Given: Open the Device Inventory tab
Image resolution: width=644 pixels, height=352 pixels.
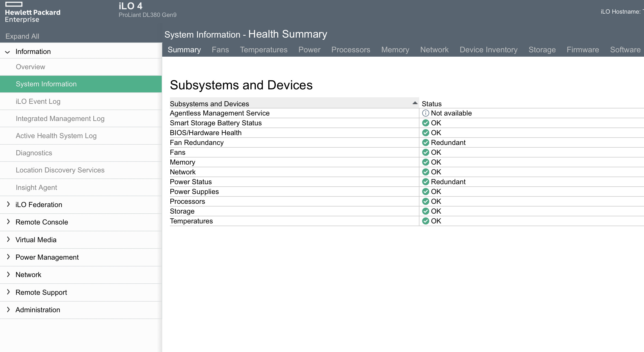Looking at the screenshot, I should [x=488, y=50].
